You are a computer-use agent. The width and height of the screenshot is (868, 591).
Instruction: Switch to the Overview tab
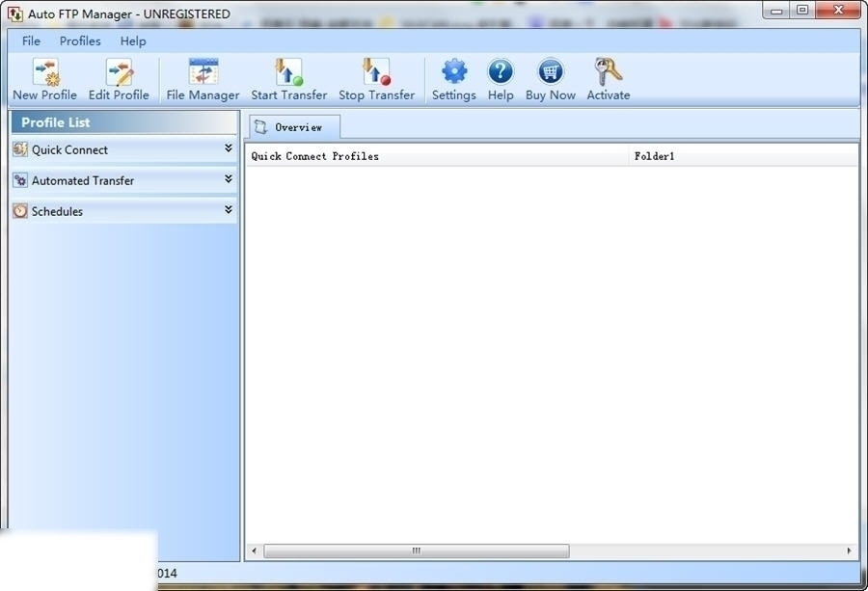(x=294, y=127)
